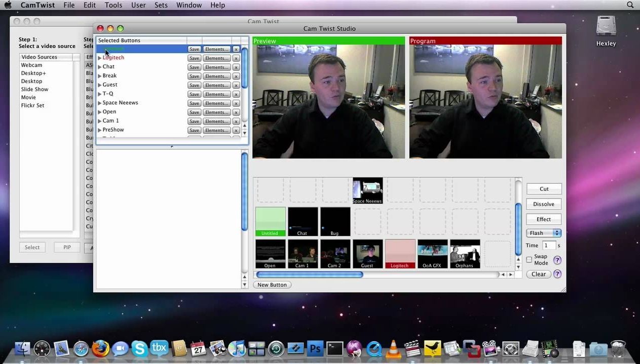Screen dimensions: 640x364
Task: Remove the Space Neeews row
Action: pos(236,103)
